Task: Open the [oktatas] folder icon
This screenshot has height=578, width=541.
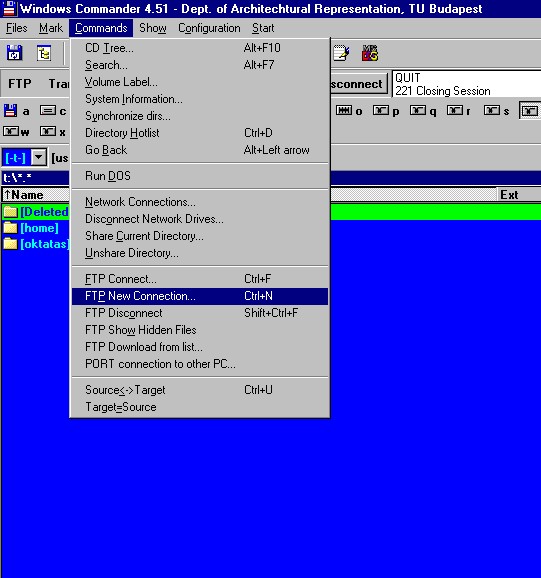Action: pyautogui.click(x=10, y=244)
